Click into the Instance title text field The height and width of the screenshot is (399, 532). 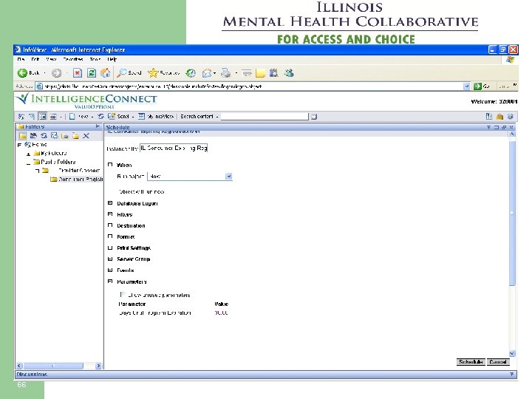pos(174,148)
